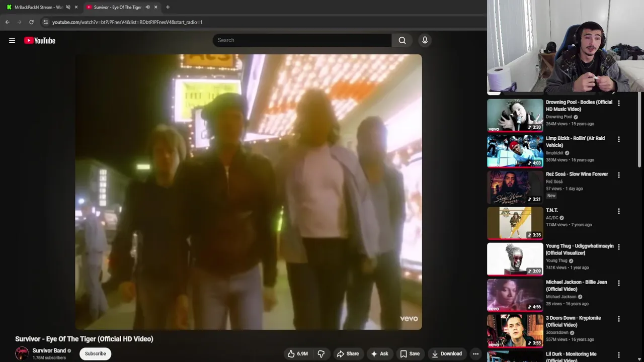
Task: Open AC/DC T.N.T. thumbnail
Action: click(515, 223)
